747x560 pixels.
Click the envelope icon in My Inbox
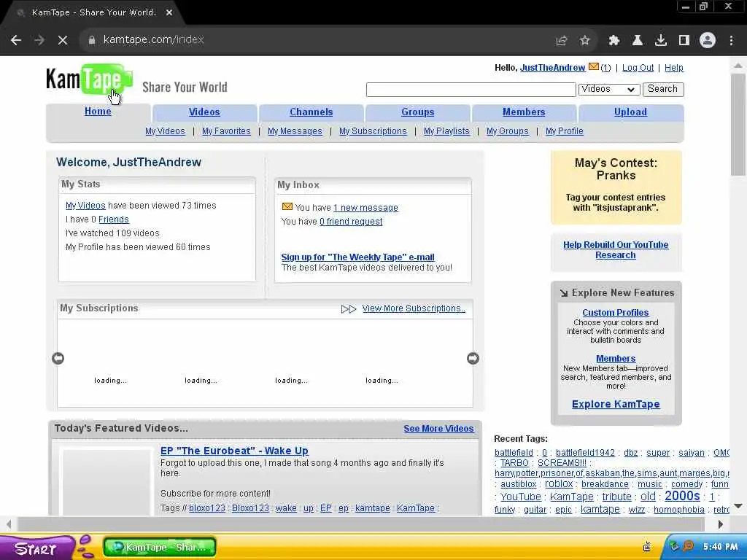287,206
